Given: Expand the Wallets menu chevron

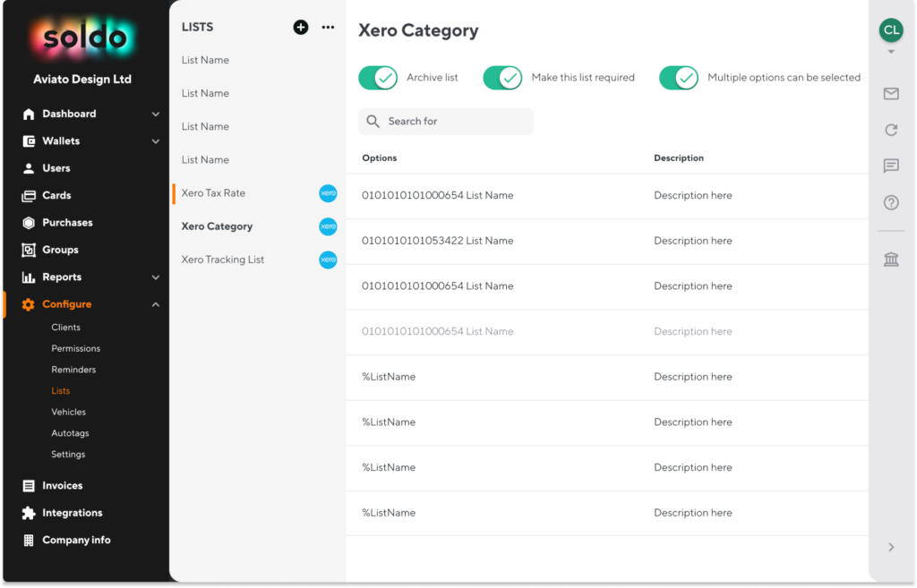Looking at the screenshot, I should [x=156, y=141].
